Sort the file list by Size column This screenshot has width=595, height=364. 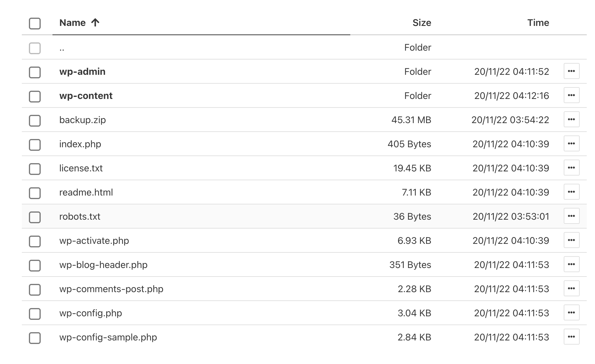421,23
